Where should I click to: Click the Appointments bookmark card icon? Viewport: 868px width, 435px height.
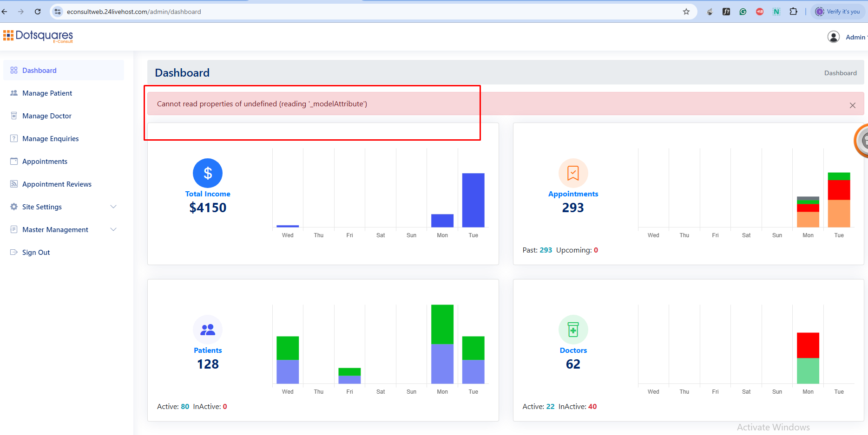[573, 173]
